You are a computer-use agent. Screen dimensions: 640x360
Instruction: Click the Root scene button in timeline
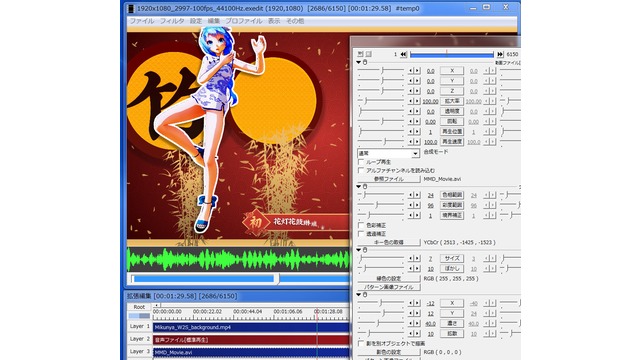(x=139, y=307)
